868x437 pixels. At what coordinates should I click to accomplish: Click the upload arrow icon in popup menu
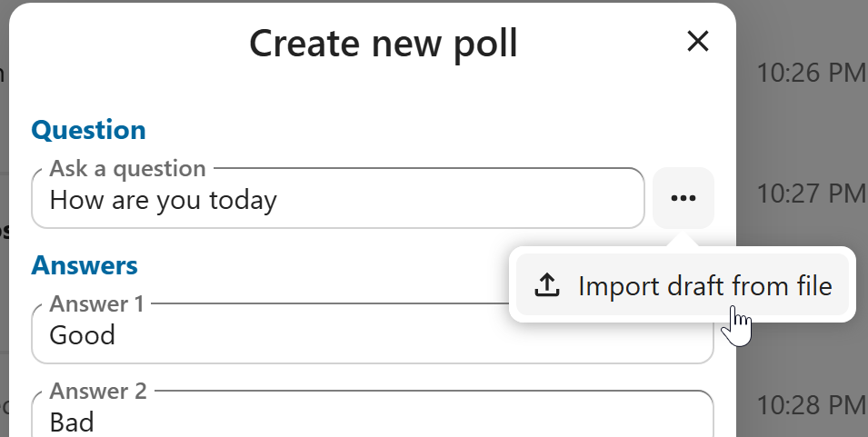[x=546, y=286]
